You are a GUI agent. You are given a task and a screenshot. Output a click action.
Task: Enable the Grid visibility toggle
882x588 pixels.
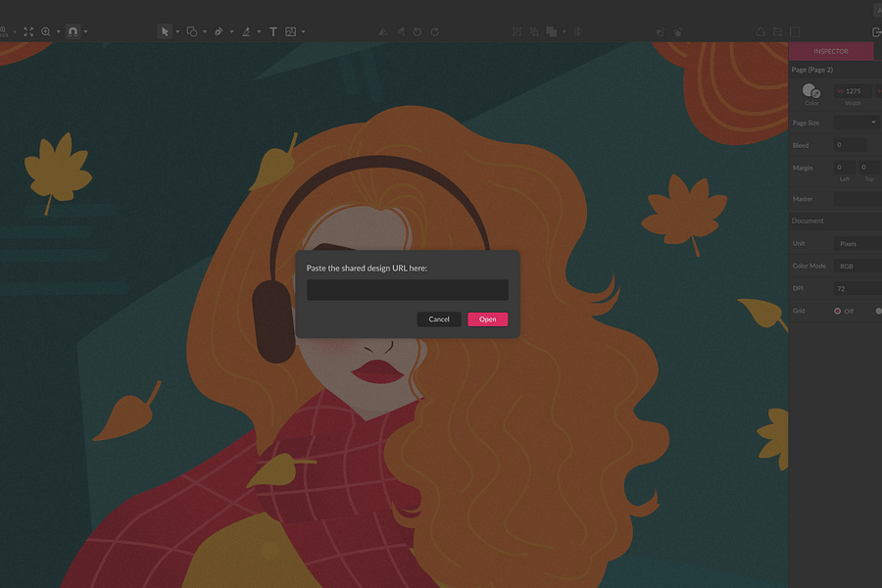click(x=879, y=311)
